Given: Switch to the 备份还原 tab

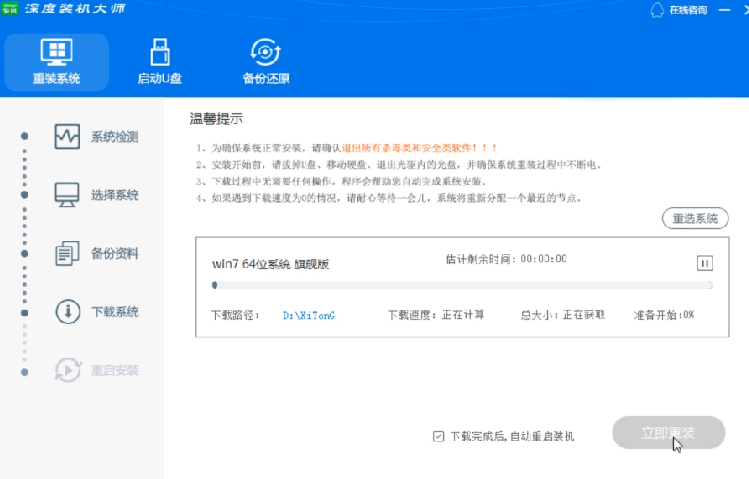Looking at the screenshot, I should 265,61.
